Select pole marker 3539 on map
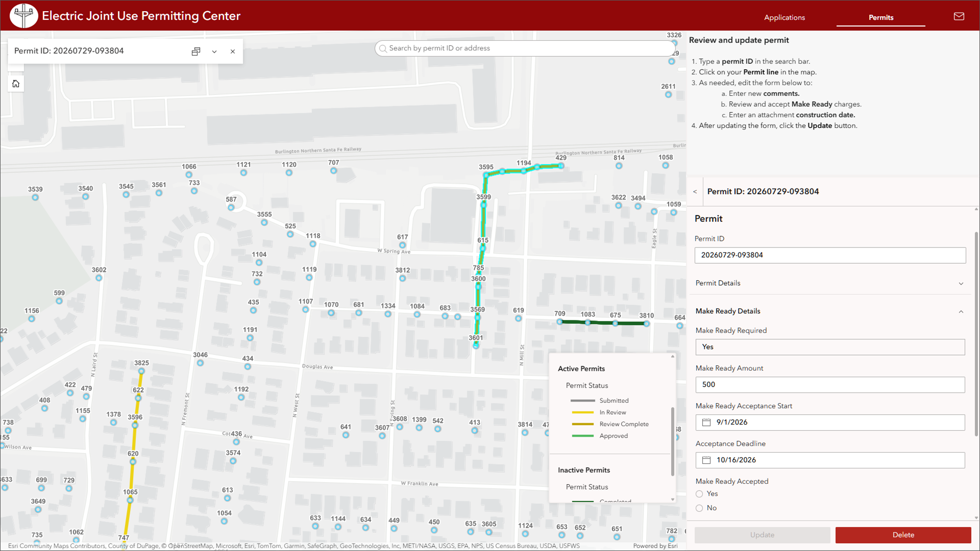The image size is (980, 551). (x=35, y=197)
